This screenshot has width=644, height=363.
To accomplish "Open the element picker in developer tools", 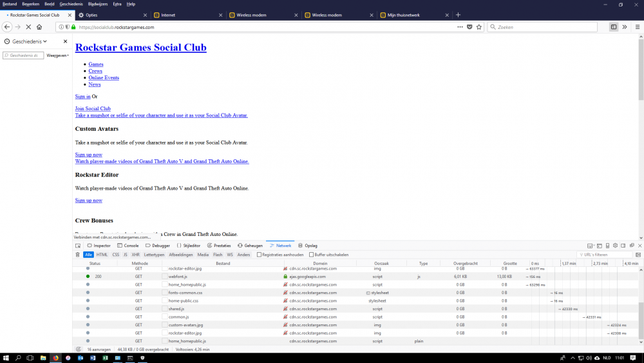I will click(78, 246).
